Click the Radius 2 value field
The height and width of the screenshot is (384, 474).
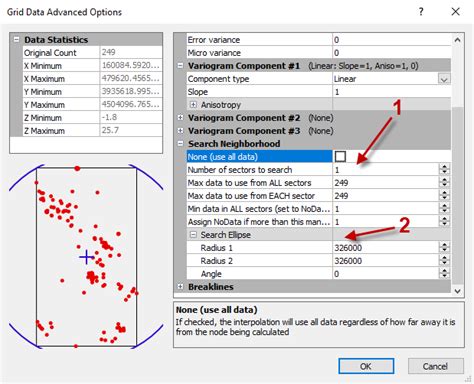386,261
